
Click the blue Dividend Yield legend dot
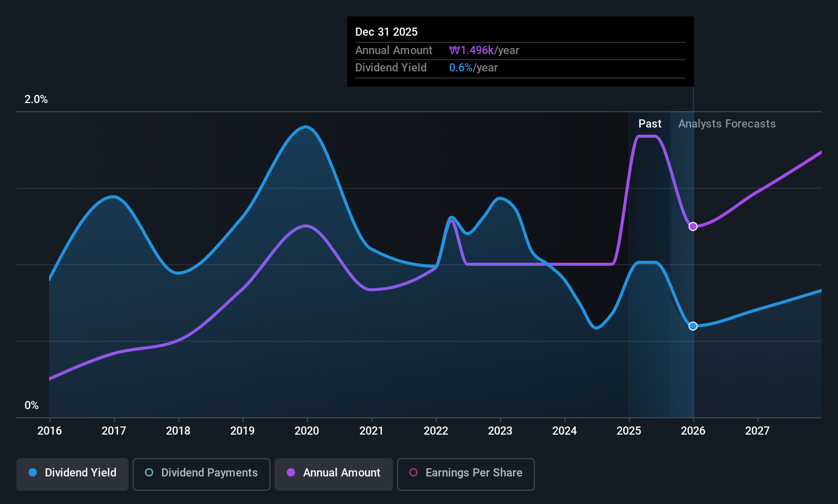coord(33,472)
